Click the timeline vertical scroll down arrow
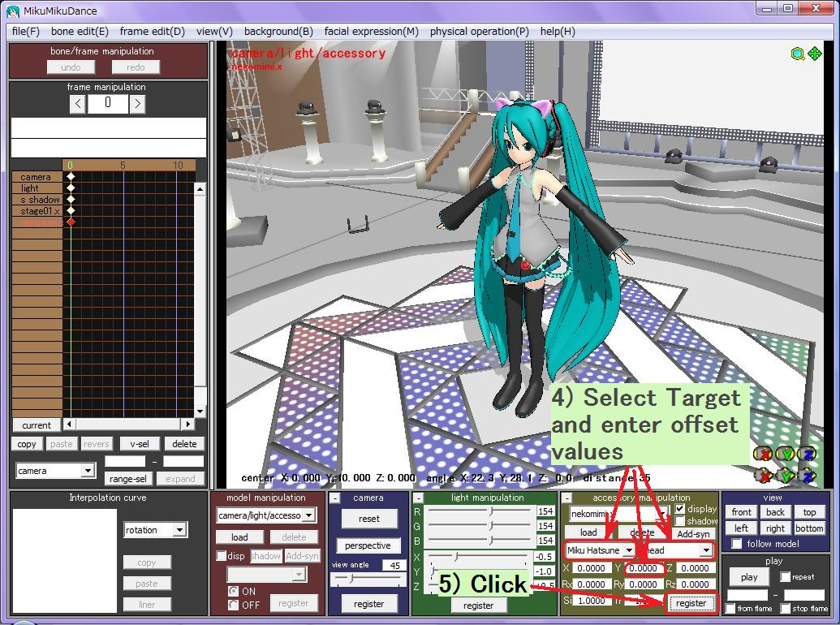 click(x=200, y=412)
